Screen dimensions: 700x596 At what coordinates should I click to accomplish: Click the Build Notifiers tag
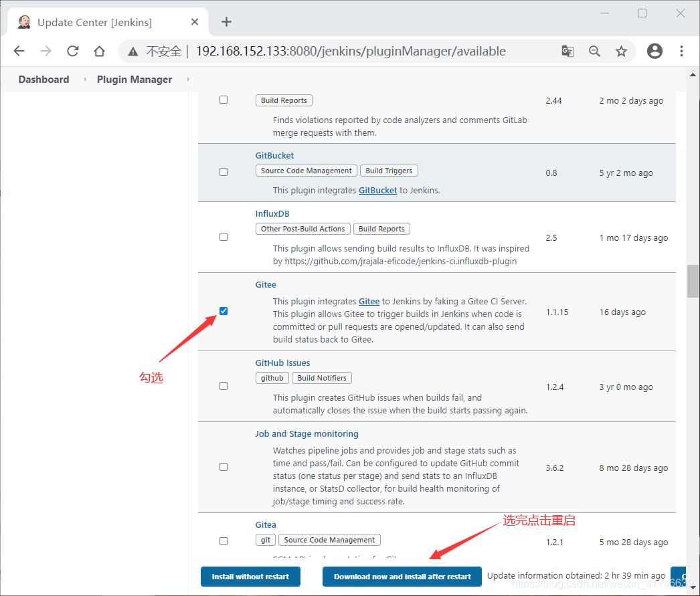point(322,379)
